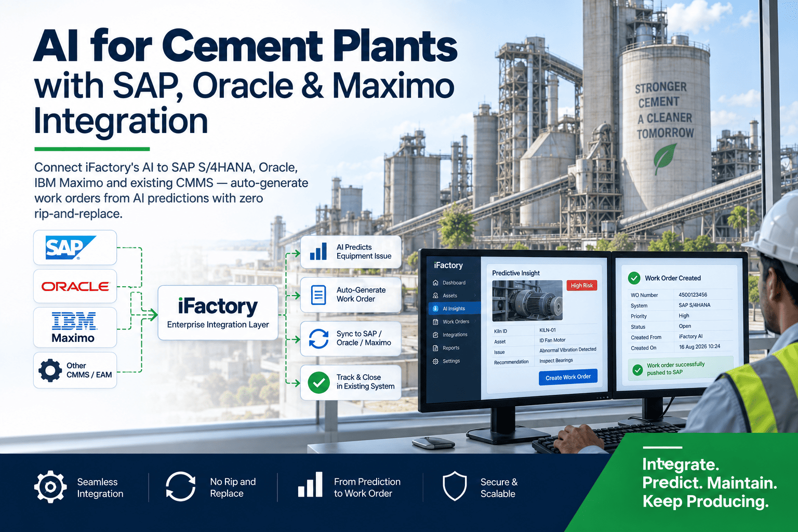Select the IBM Maximo logo card
798x532 pixels.
(75, 327)
